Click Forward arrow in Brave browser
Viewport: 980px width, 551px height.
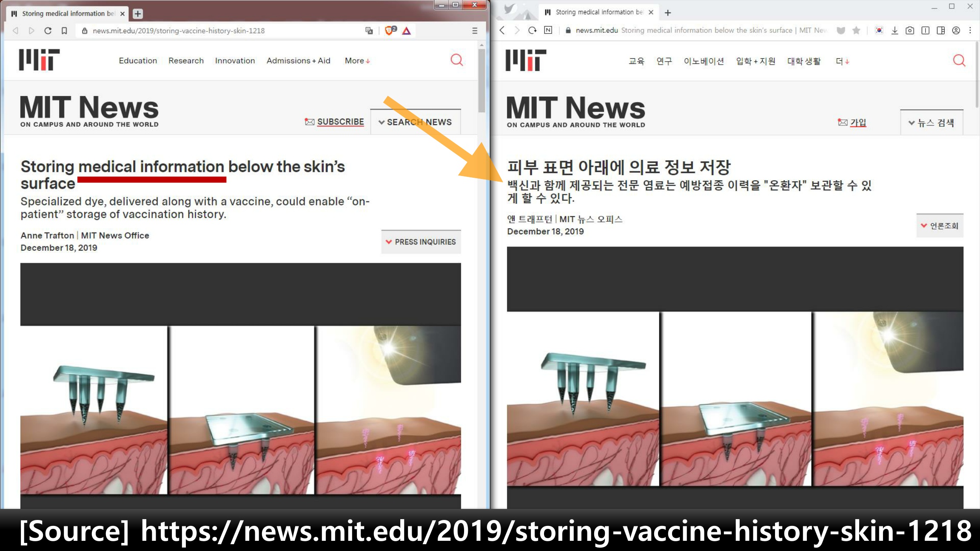tap(31, 31)
